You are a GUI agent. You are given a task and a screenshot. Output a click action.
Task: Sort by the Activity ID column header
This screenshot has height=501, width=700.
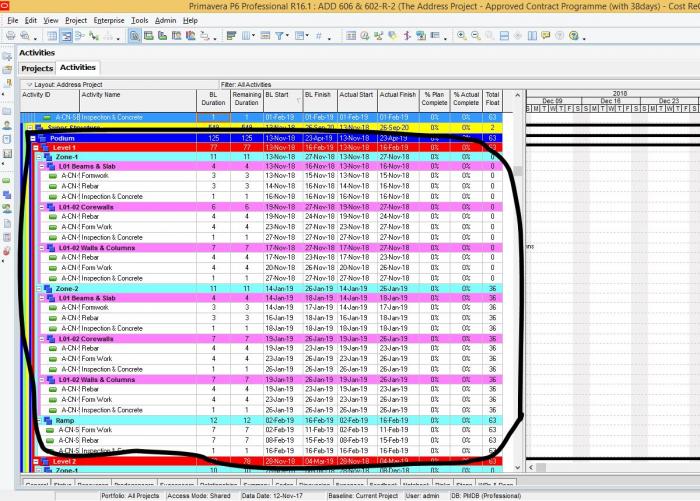pos(50,100)
